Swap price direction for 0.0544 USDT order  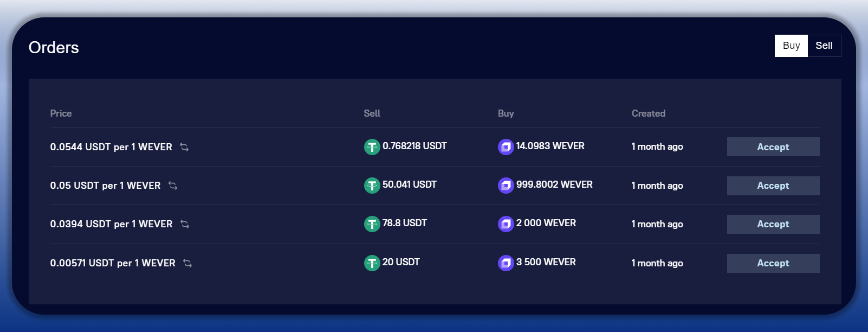tap(184, 147)
